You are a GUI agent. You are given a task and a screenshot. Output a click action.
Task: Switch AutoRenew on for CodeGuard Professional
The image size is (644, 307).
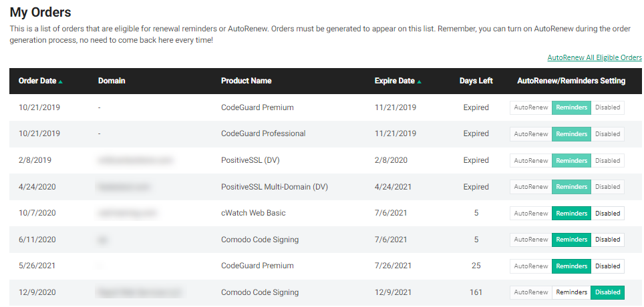[x=530, y=134]
